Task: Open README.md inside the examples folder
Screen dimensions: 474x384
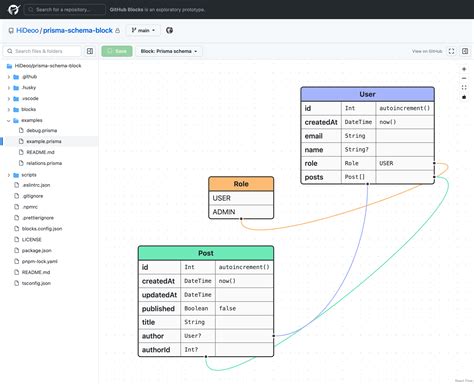Action: click(x=40, y=152)
